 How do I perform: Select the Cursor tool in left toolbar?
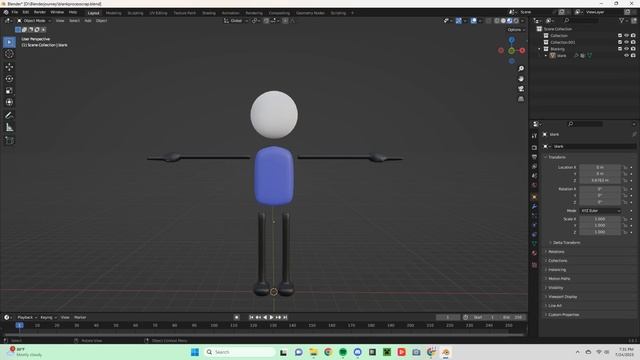click(x=9, y=54)
